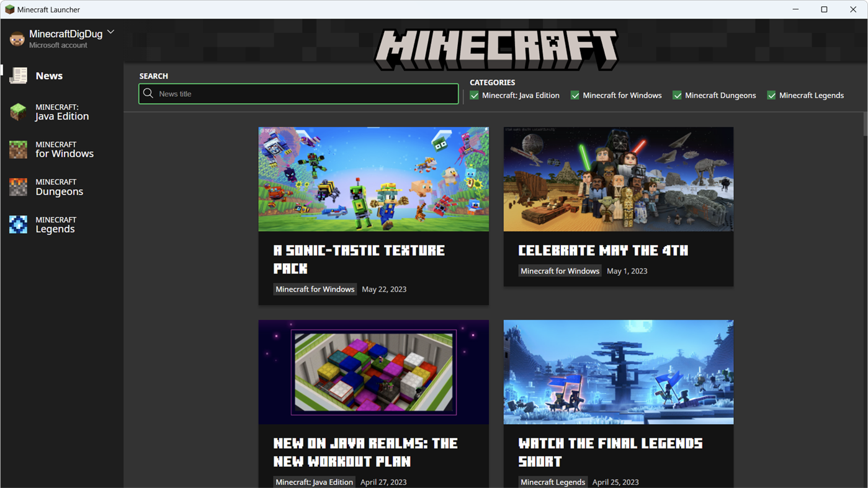Click the News newspaper icon in sidebar
Viewport: 868px width, 488px height.
coord(18,75)
